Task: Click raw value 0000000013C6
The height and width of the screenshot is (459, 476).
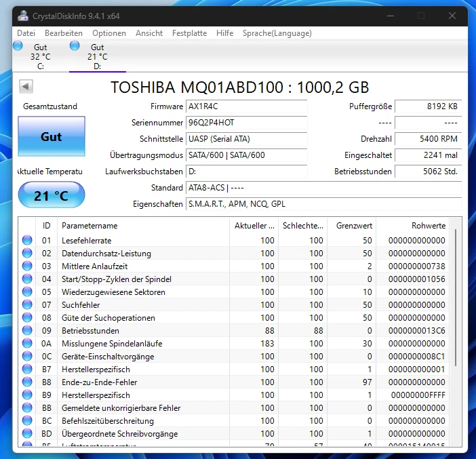Action: [x=416, y=331]
